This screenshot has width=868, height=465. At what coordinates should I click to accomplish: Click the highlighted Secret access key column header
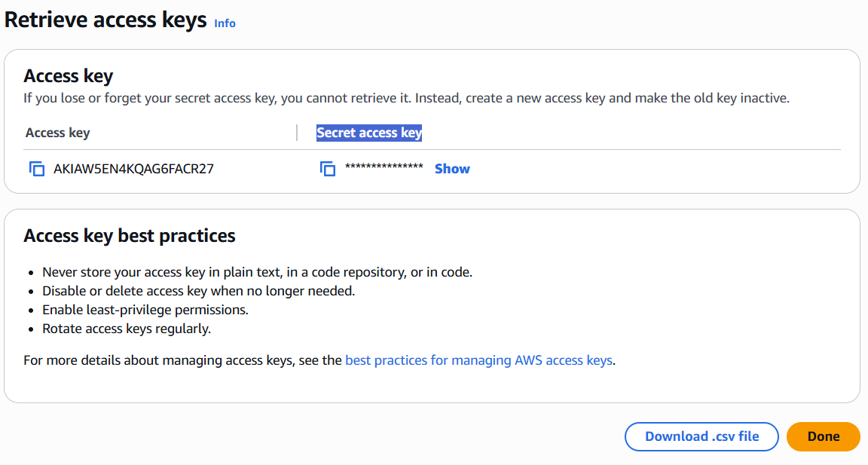(x=369, y=133)
